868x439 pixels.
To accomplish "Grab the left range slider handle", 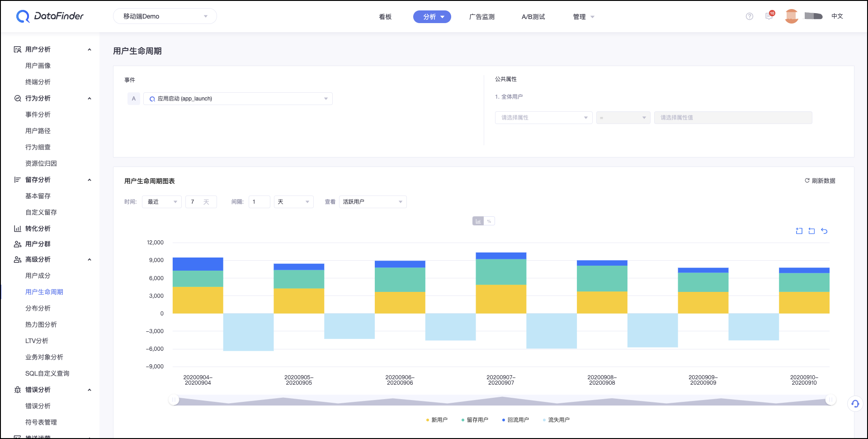I will coord(174,400).
